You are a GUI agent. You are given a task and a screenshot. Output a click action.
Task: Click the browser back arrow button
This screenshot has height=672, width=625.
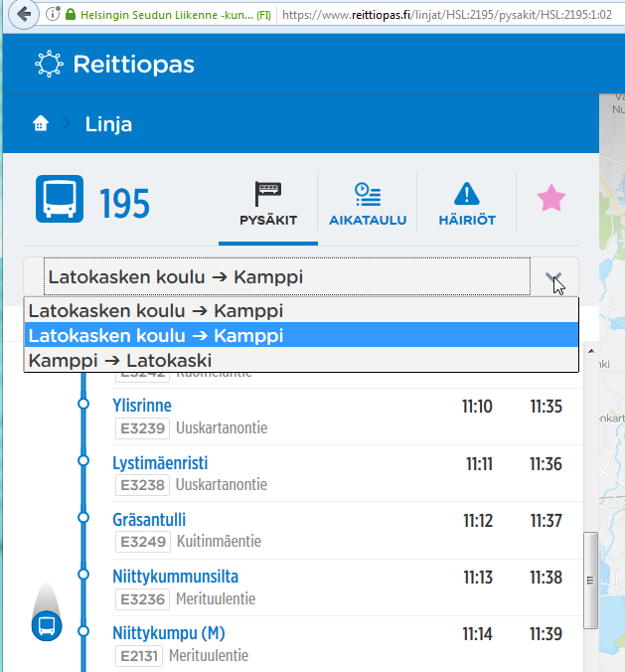pyautogui.click(x=24, y=15)
